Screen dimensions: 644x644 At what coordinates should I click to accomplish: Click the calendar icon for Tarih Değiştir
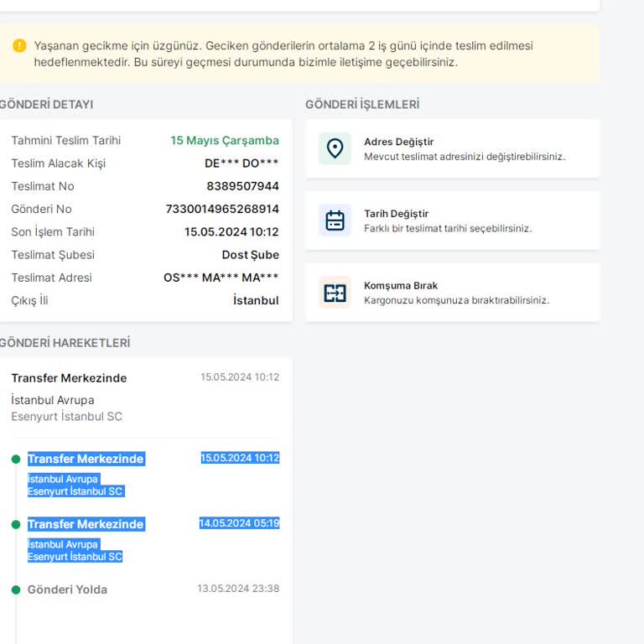[335, 221]
